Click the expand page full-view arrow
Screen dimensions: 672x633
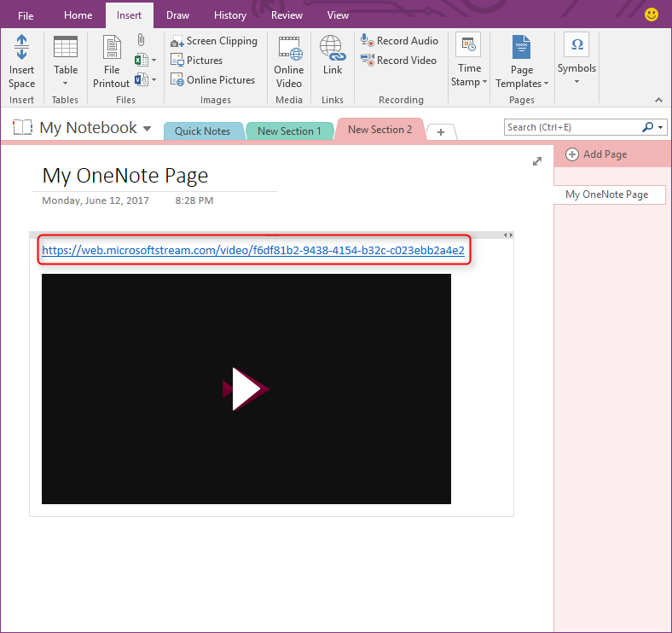pos(537,161)
